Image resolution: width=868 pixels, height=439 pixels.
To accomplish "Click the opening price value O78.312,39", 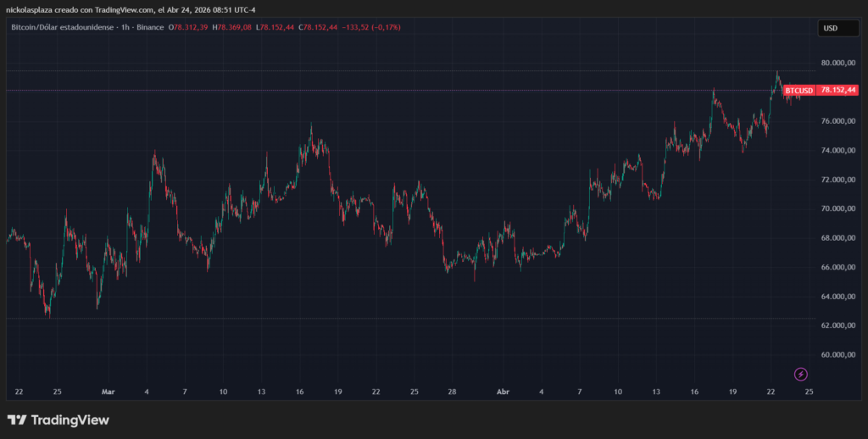I will [x=188, y=28].
